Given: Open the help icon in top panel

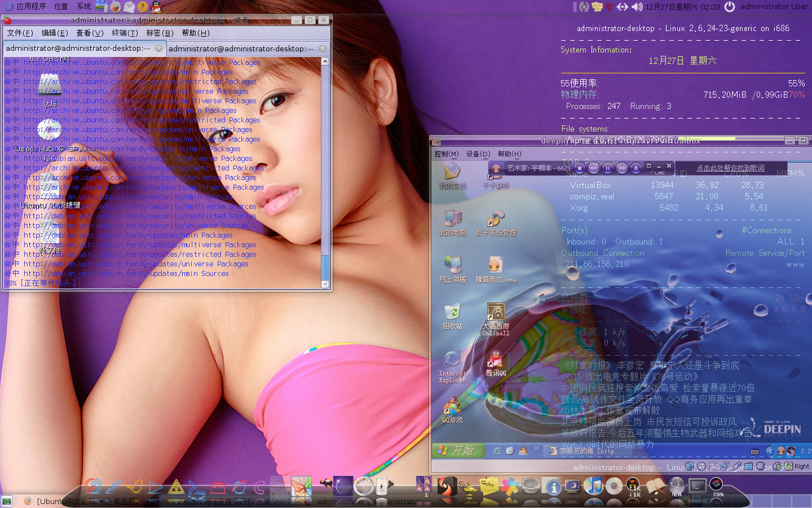Looking at the screenshot, I should [143, 7].
